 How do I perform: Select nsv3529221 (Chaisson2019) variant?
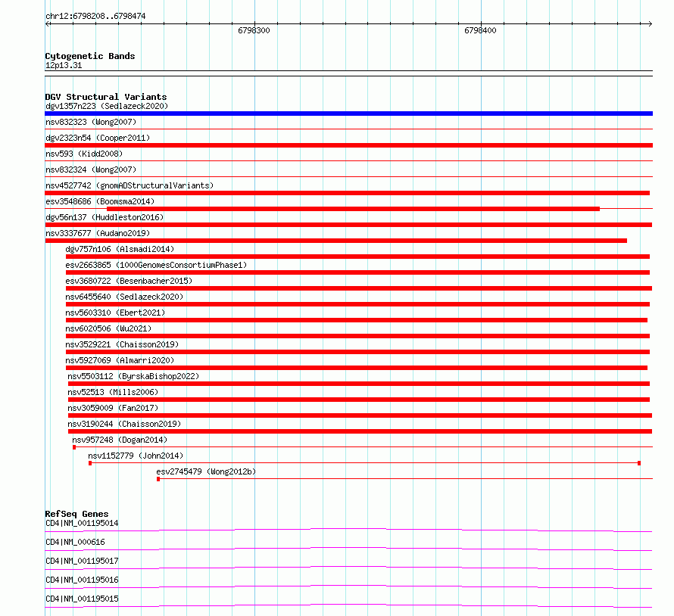(x=122, y=344)
